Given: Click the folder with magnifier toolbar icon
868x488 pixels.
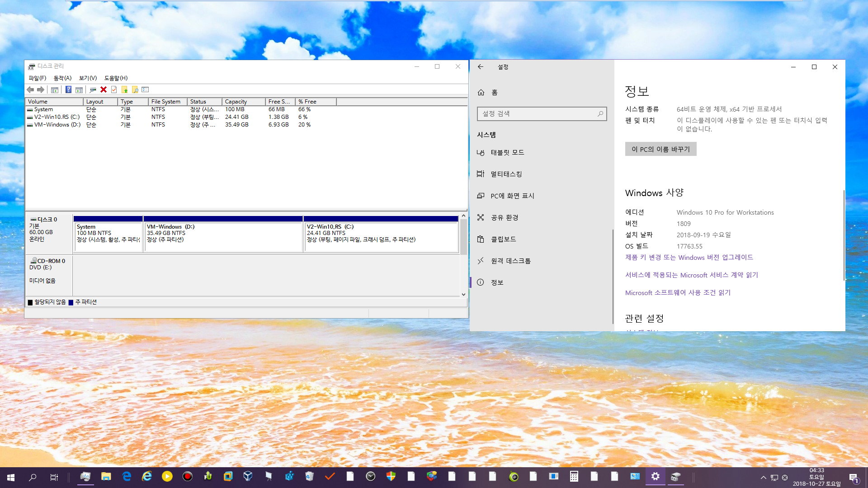Looking at the screenshot, I should pyautogui.click(x=135, y=89).
